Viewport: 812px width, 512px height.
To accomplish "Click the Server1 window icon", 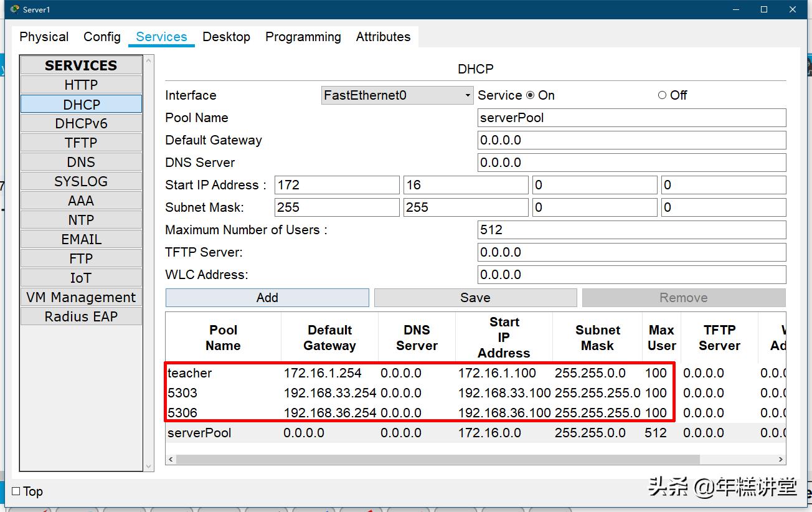I will click(x=14, y=9).
